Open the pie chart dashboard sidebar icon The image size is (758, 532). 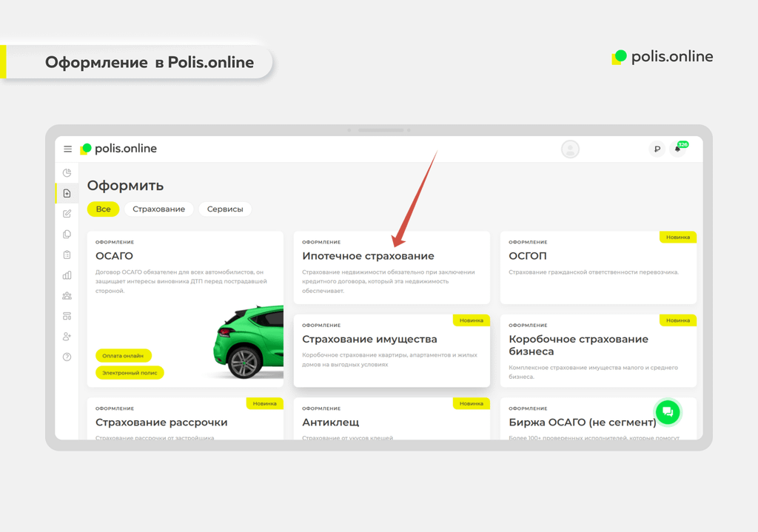tap(67, 173)
